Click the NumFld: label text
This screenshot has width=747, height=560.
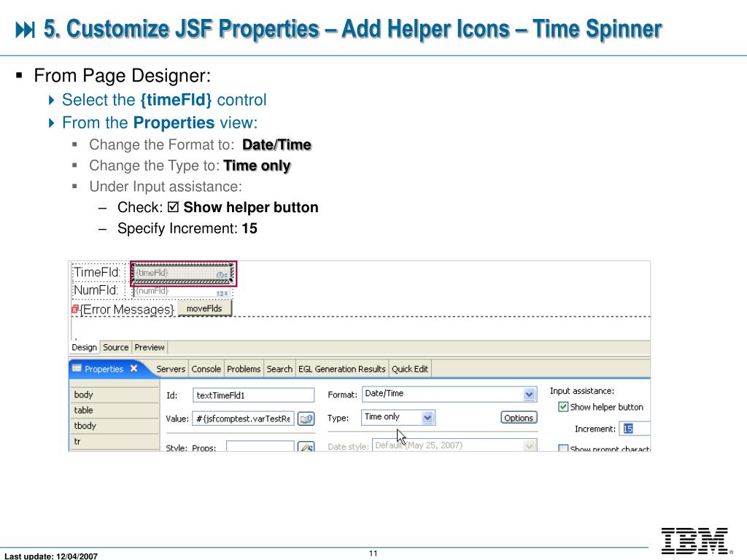pos(96,290)
